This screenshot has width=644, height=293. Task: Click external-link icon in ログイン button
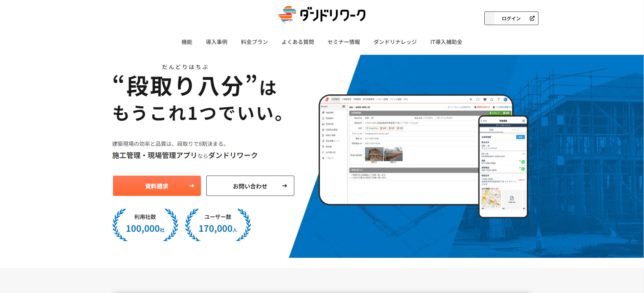pyautogui.click(x=532, y=18)
